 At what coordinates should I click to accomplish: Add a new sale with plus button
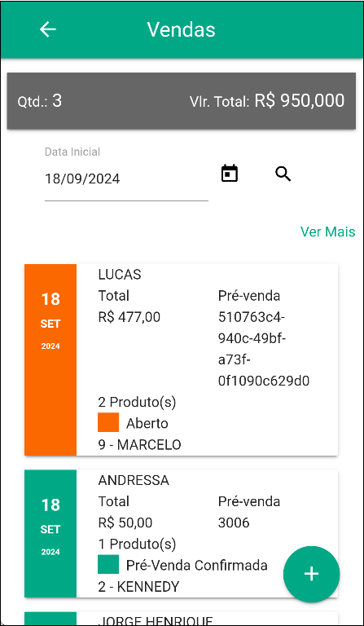(311, 574)
